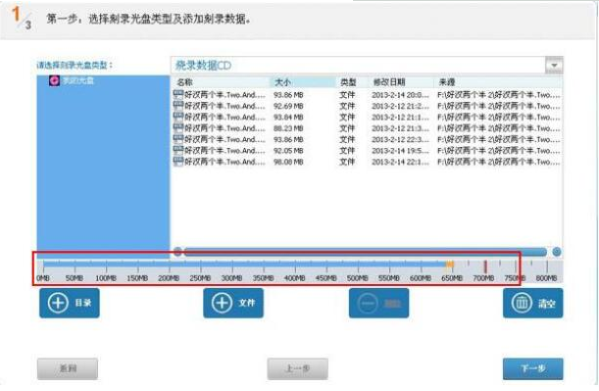Click the red 700MB marker on capacity bar
This screenshot has width=599, height=391.
click(x=485, y=266)
